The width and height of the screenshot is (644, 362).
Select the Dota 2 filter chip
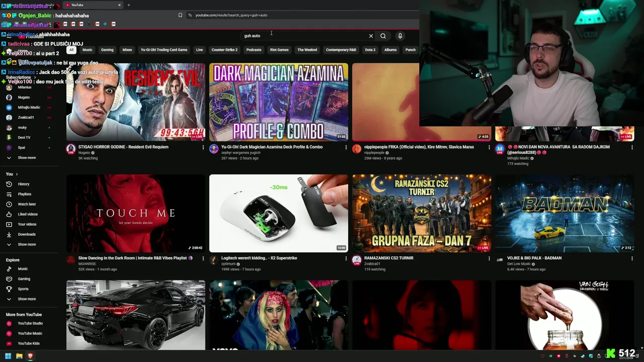(370, 50)
